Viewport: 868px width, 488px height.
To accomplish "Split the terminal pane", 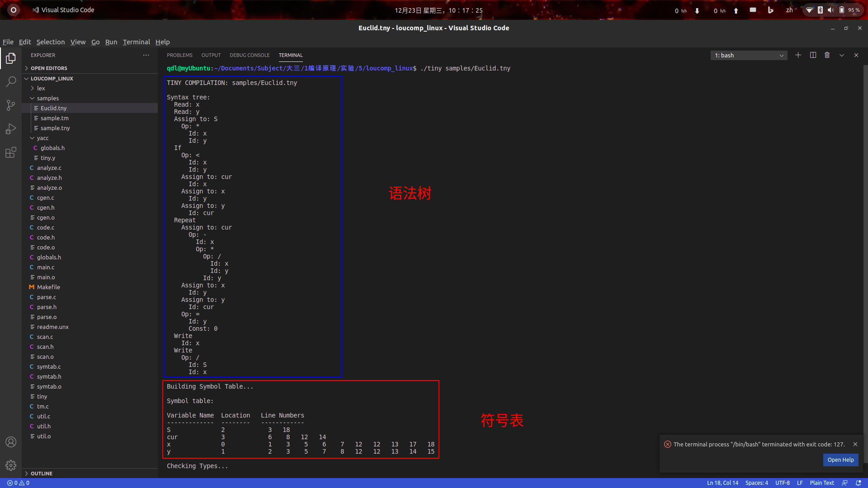I will 813,55.
